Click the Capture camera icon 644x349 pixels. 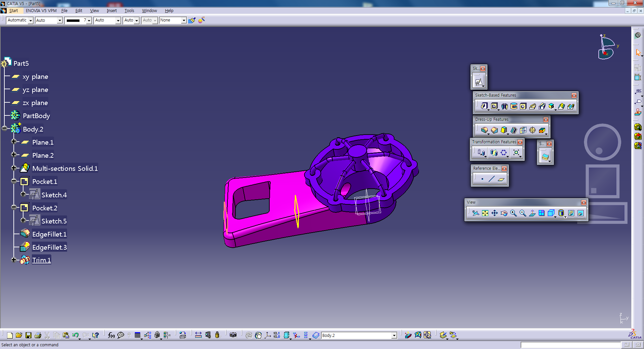[x=233, y=335]
